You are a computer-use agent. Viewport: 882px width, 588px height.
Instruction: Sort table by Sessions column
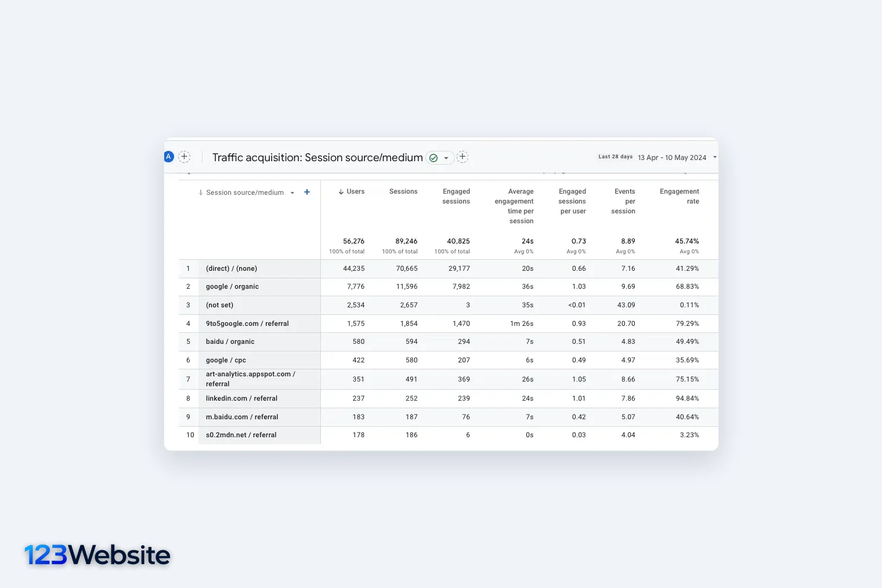(403, 191)
